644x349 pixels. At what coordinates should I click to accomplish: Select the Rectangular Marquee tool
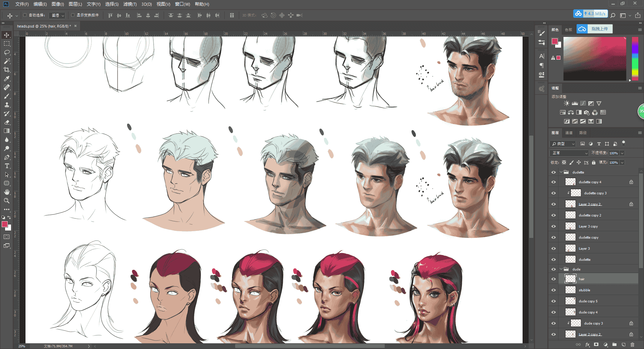7,44
